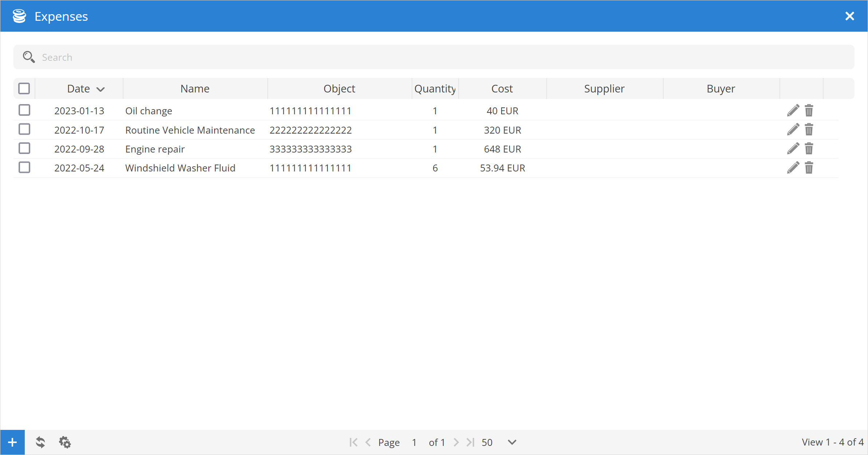This screenshot has height=455, width=868.
Task: Go to the next page
Action: (x=456, y=442)
